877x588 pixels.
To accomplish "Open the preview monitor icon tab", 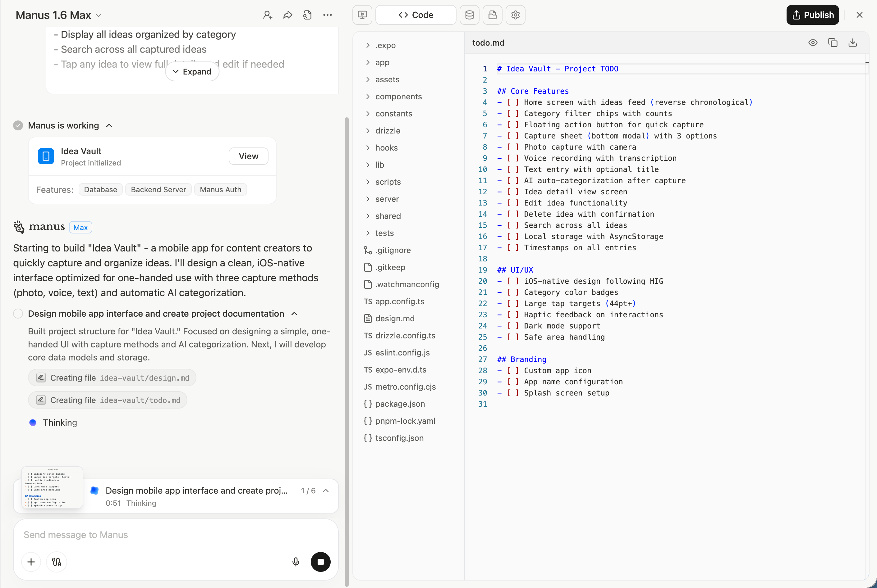I will pos(362,15).
